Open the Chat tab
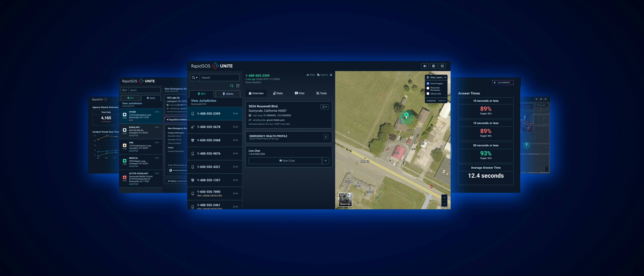The width and height of the screenshot is (644, 276). tap(300, 93)
